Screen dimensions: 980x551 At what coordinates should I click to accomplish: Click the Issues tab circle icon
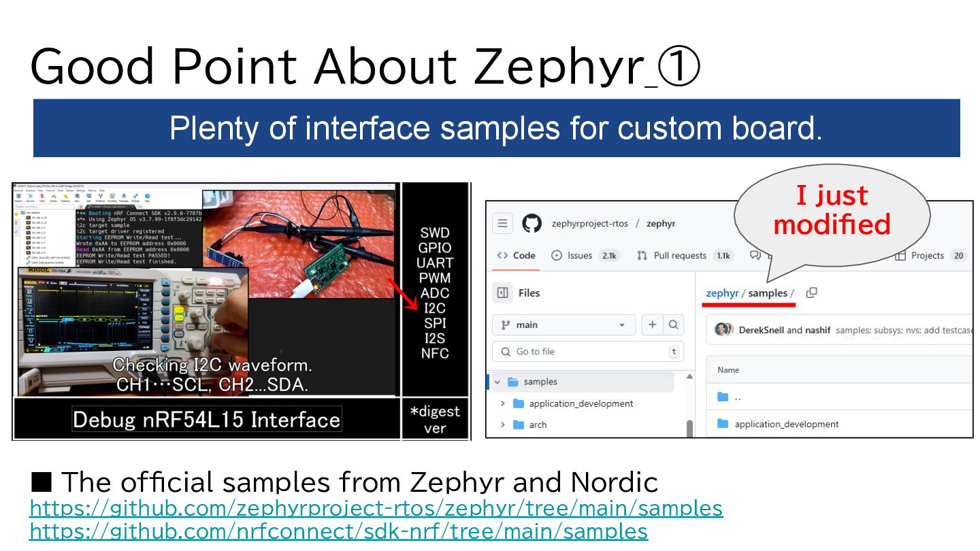click(557, 256)
